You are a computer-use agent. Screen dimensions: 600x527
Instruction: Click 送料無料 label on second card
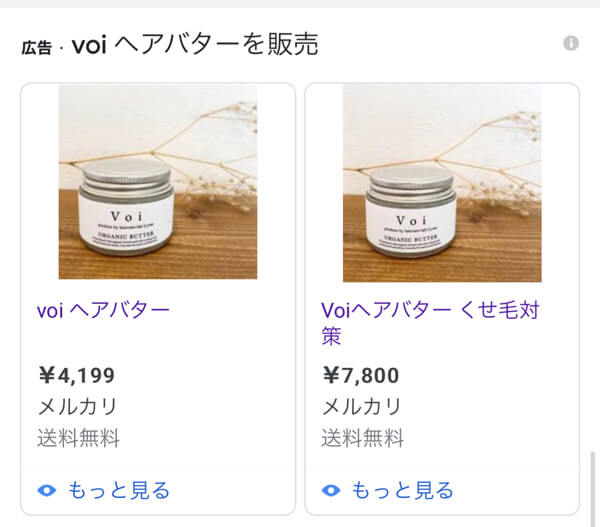tap(363, 438)
